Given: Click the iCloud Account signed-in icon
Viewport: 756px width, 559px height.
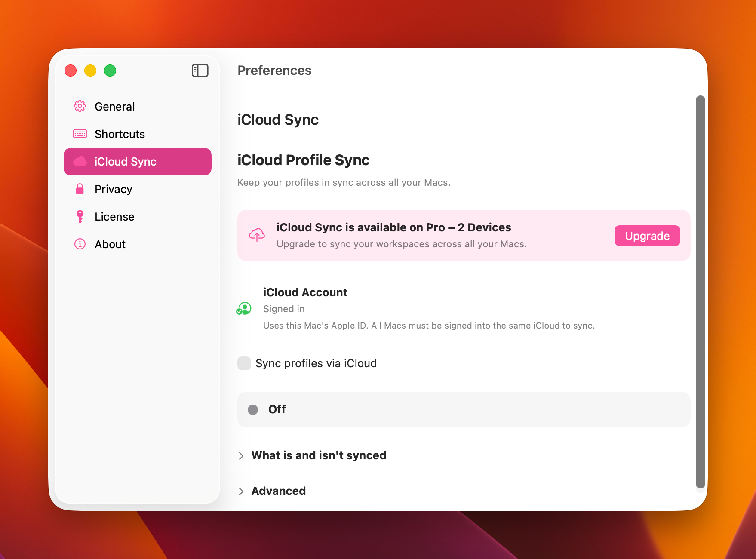Looking at the screenshot, I should [244, 308].
